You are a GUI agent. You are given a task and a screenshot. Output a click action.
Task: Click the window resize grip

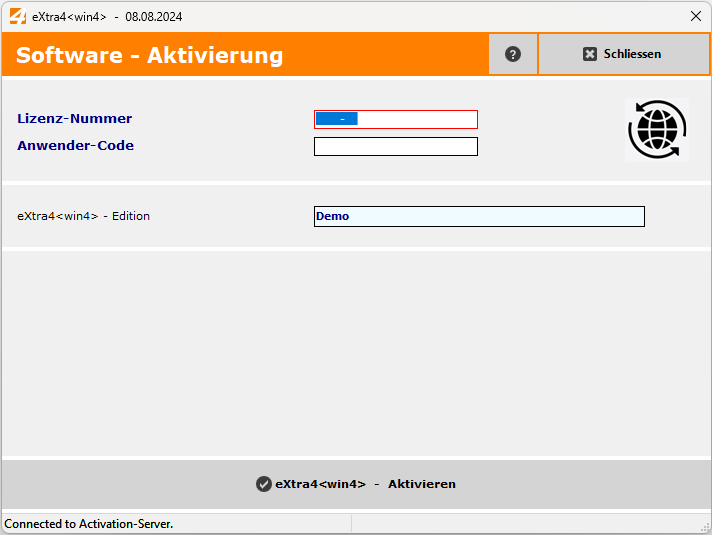coord(705,527)
